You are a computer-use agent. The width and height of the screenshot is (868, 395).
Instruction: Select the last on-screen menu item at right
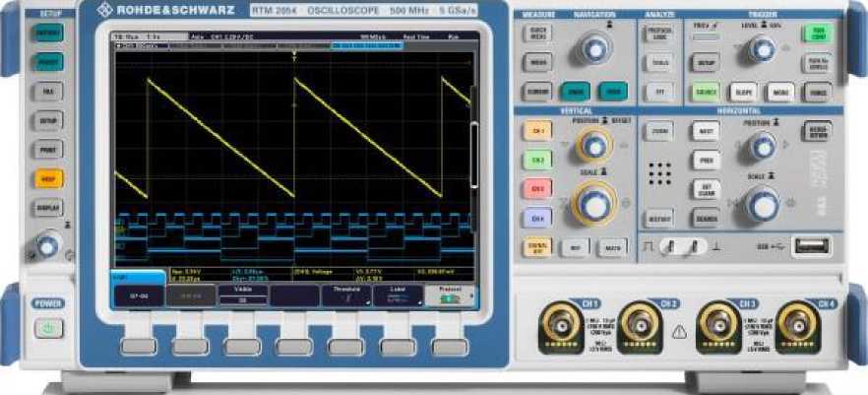point(450,296)
